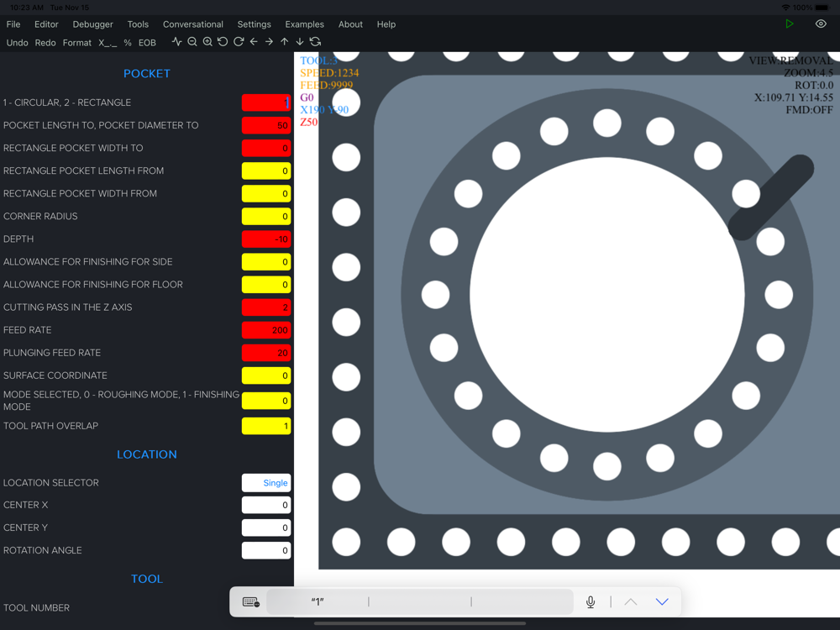Edit the Center Y field

coord(266,528)
